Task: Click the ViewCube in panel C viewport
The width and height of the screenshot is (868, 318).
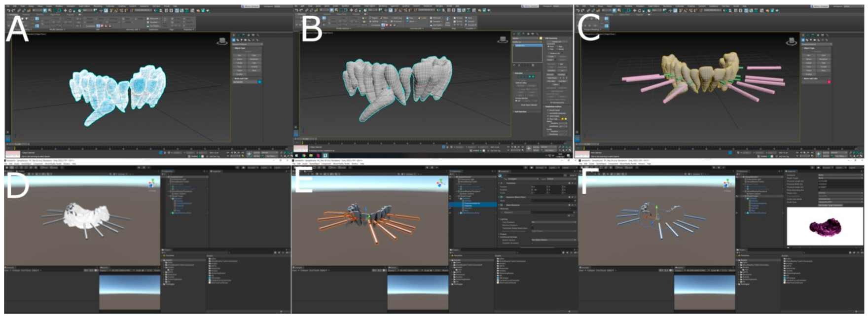Action: coord(792,41)
